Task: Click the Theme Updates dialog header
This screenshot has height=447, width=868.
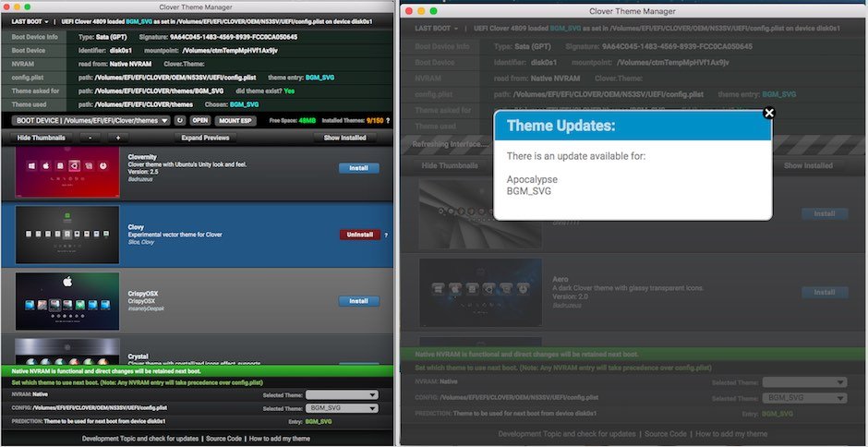Action: [x=633, y=126]
